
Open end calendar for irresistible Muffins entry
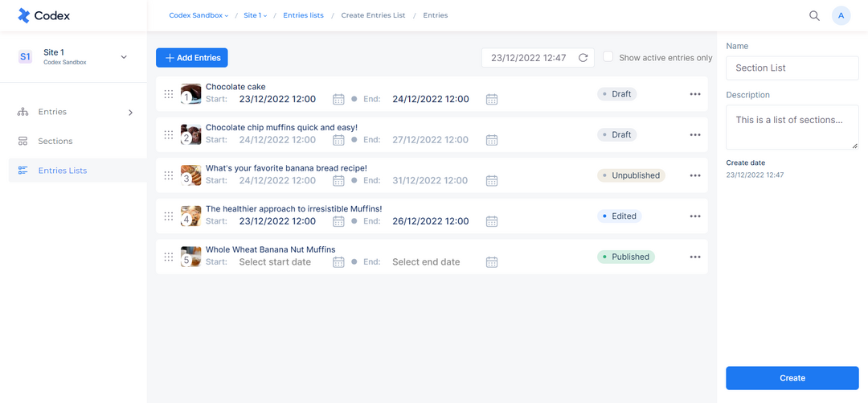pyautogui.click(x=492, y=221)
